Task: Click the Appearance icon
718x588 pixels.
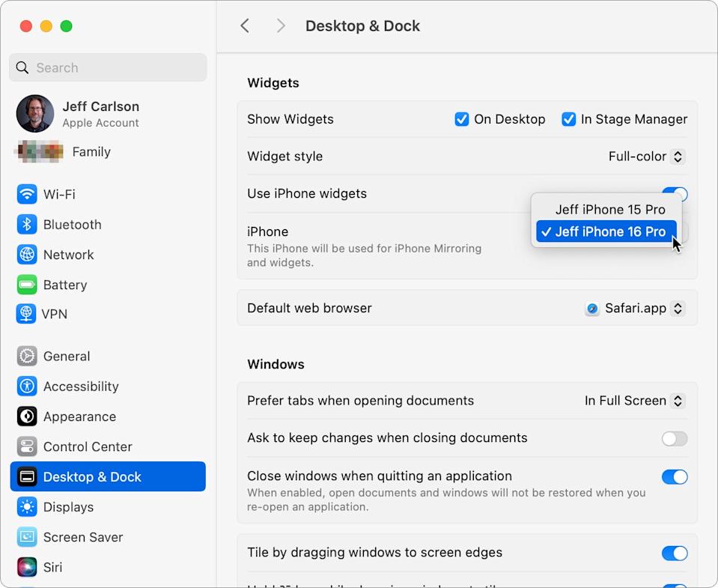Action: (x=27, y=416)
